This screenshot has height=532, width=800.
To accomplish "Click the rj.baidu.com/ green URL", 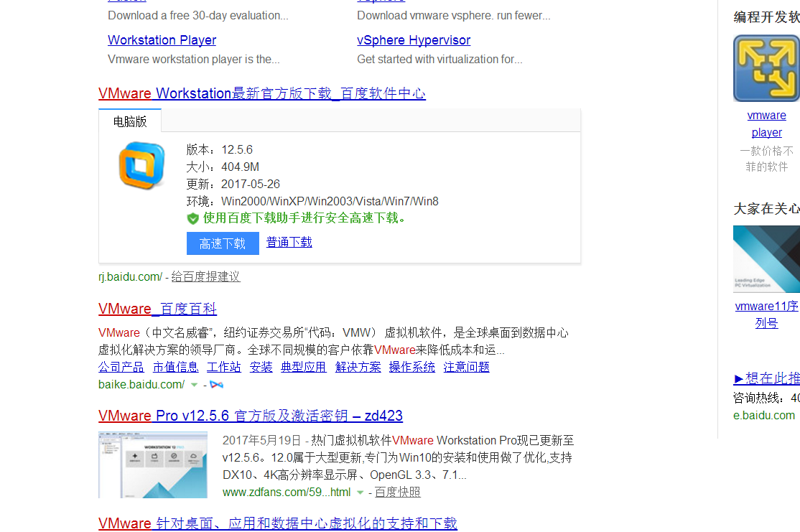I will click(130, 276).
